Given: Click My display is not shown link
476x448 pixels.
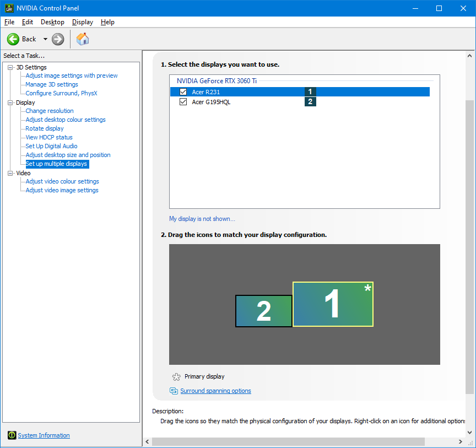Looking at the screenshot, I should point(202,219).
